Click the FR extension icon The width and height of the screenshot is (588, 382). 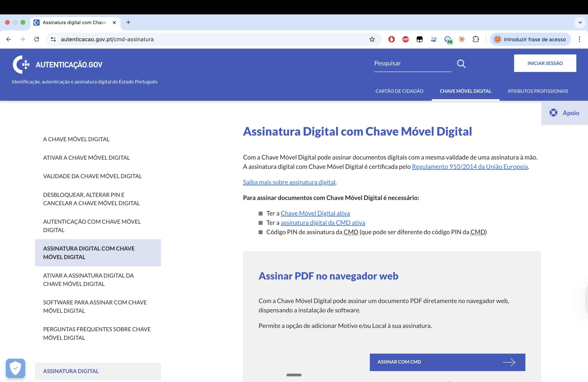pyautogui.click(x=449, y=39)
